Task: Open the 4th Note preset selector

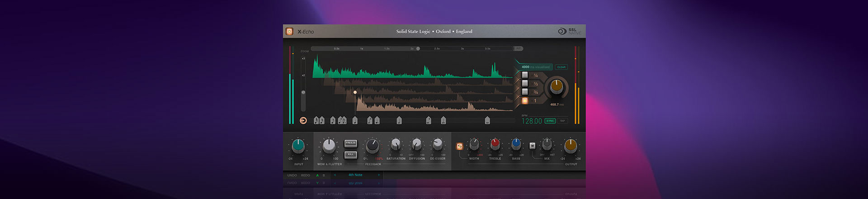Action: pos(355,175)
